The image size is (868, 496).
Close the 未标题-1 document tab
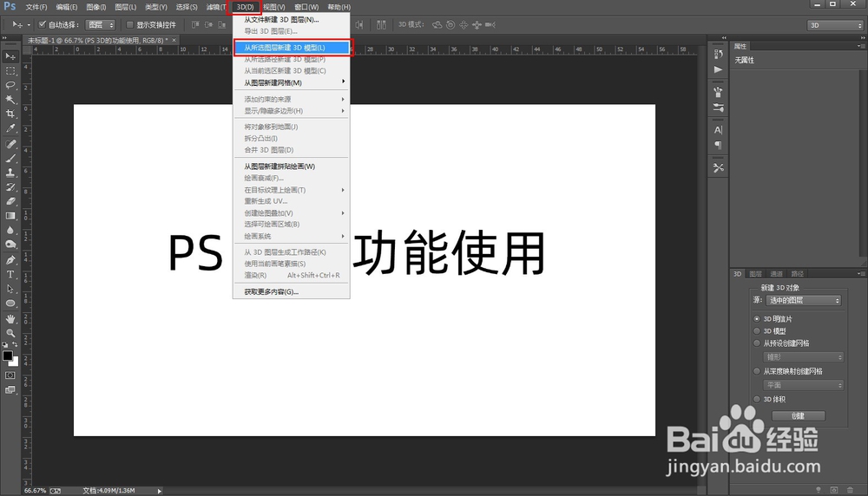click(x=174, y=40)
